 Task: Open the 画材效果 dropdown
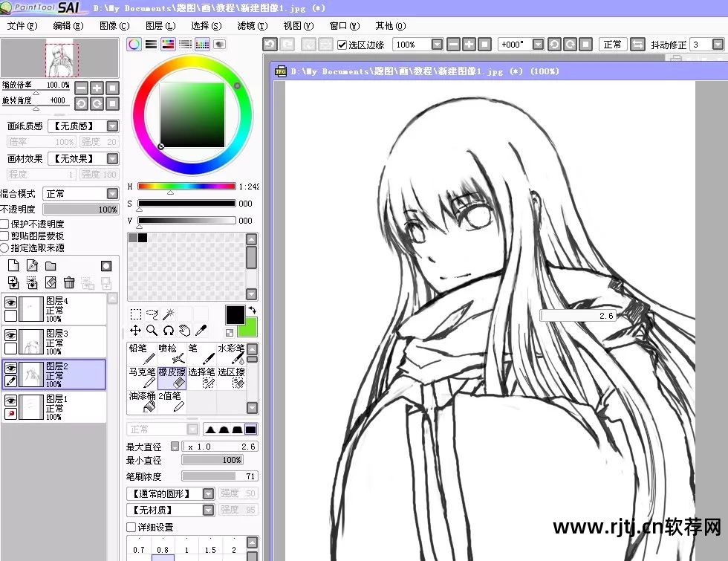tap(112, 158)
